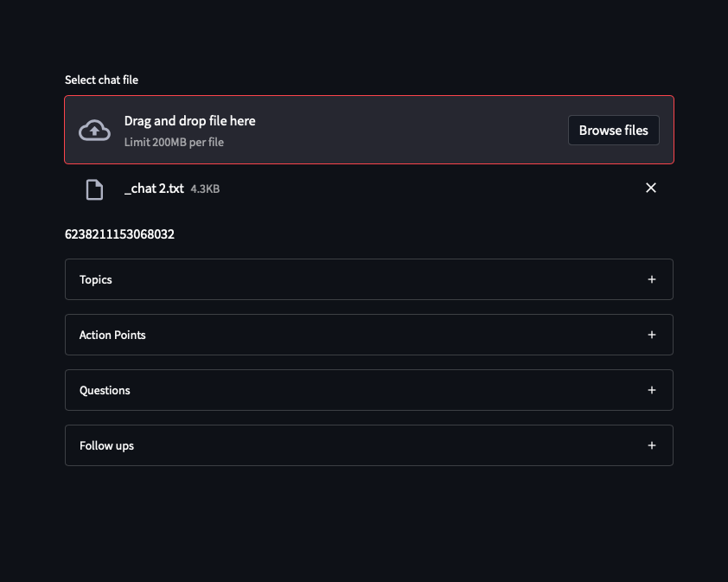Click the plus icon on the Questions panel
This screenshot has width=728, height=582.
click(x=652, y=390)
